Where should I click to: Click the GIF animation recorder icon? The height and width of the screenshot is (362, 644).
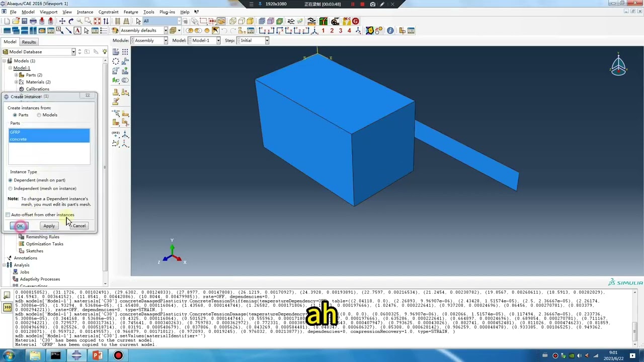click(x=335, y=21)
